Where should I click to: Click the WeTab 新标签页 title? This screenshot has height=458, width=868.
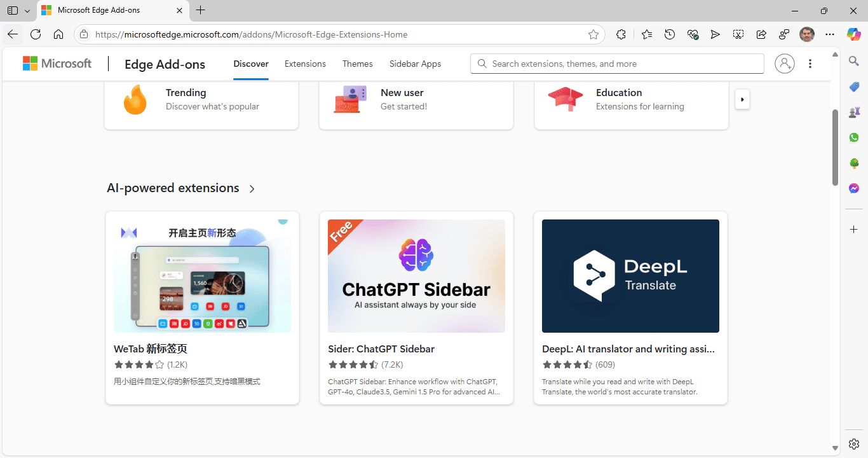[151, 349]
